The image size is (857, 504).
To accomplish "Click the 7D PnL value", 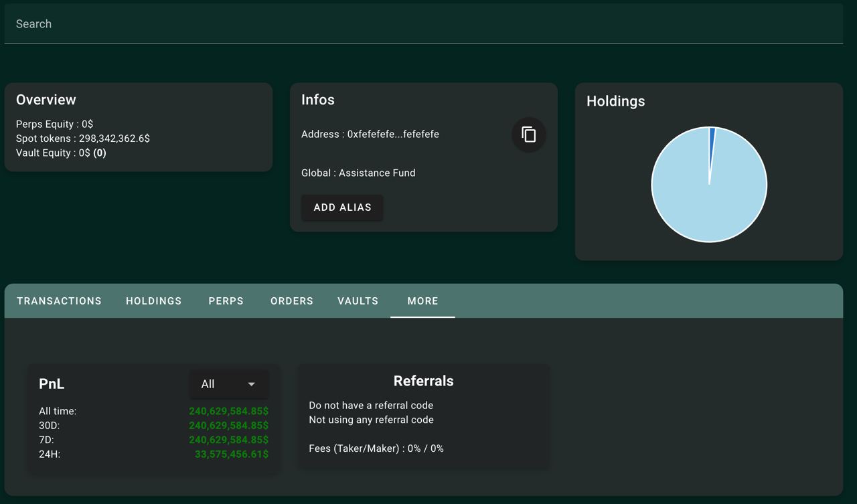I will (x=228, y=440).
